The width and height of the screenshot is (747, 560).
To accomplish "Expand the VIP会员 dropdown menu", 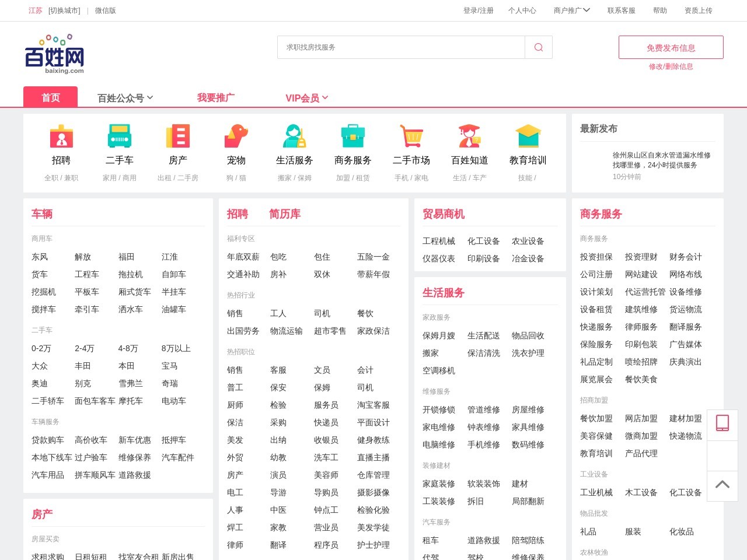I will (x=307, y=98).
